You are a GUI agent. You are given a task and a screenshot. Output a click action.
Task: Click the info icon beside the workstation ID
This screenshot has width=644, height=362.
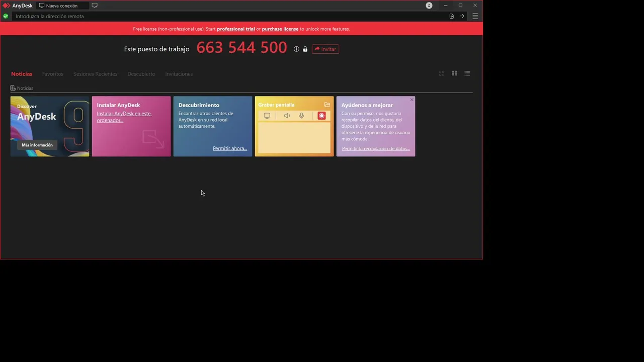[296, 49]
